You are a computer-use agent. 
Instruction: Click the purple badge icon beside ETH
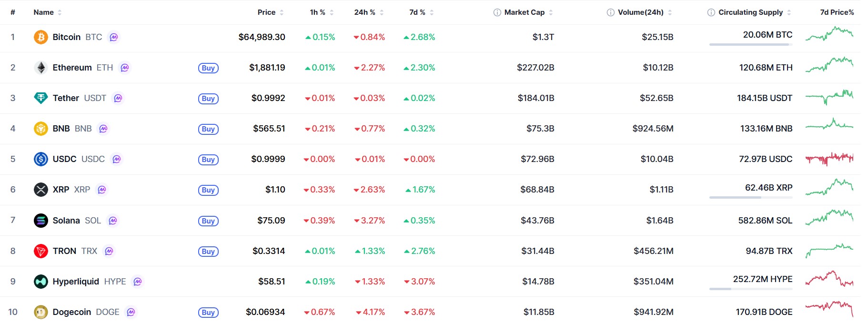pos(125,68)
